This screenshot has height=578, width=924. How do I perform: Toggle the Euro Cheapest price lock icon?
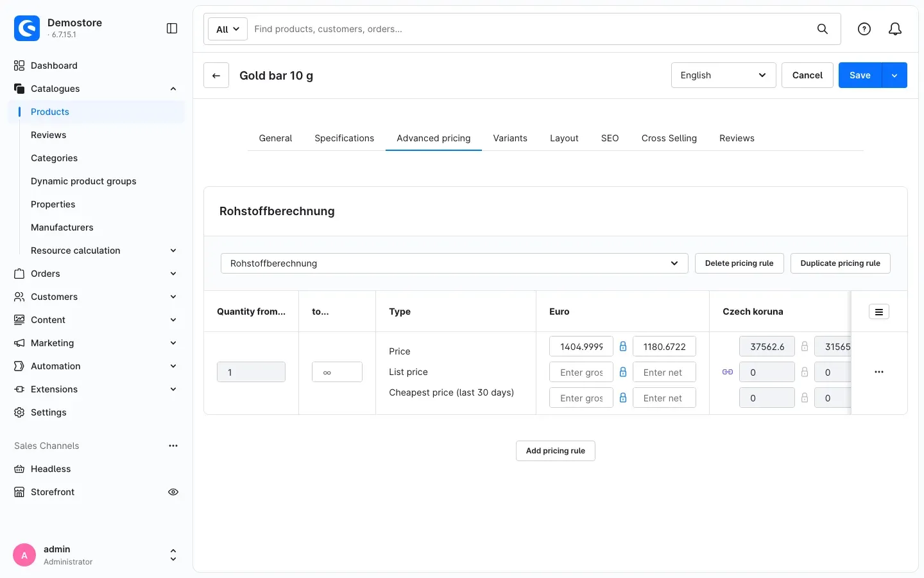(x=623, y=398)
